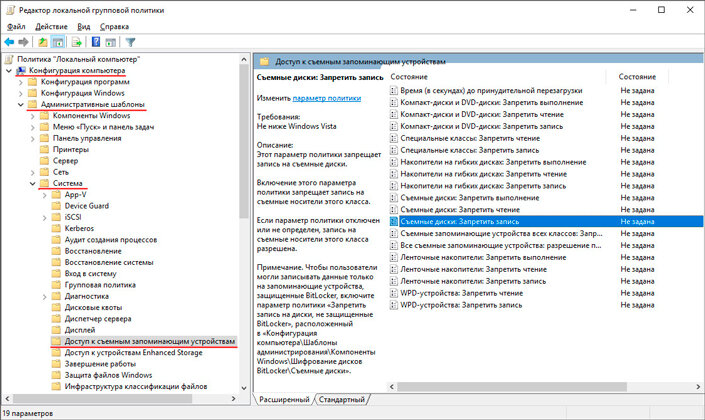Screen dimensions: 705x420
Task: Select 'Панель управления' tree folder
Action: 87,138
